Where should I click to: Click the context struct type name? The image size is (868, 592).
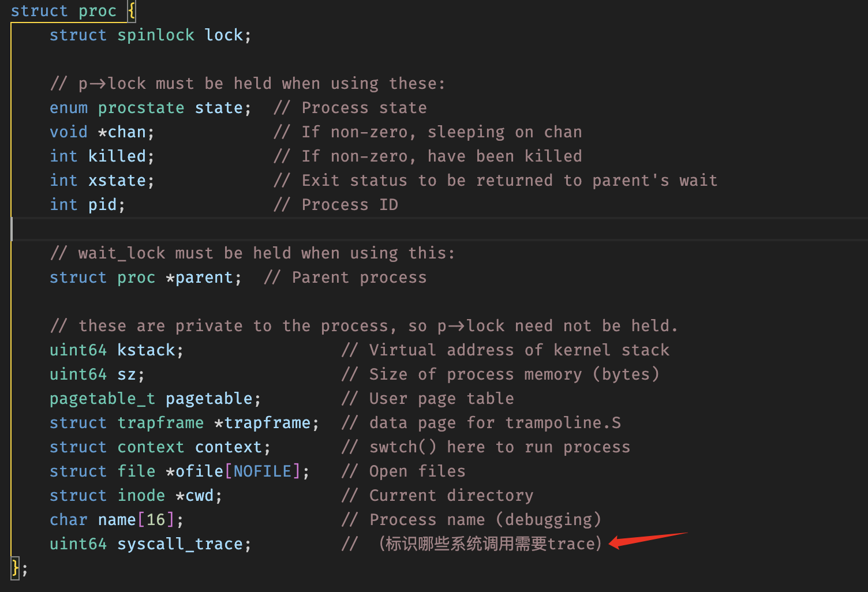151,447
